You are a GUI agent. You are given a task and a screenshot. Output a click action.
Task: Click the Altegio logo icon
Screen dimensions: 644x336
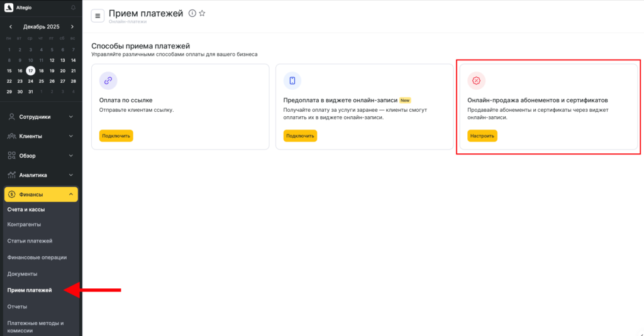9,8
